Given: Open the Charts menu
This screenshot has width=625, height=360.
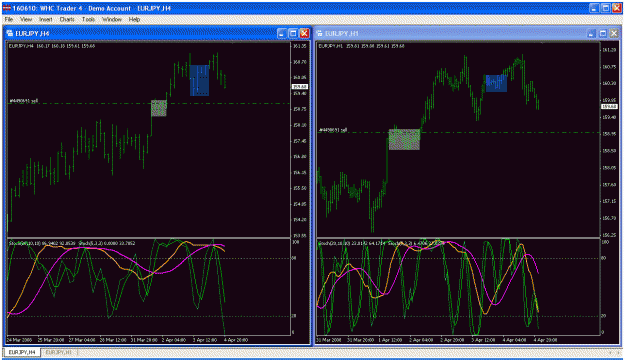Looking at the screenshot, I should pos(67,19).
